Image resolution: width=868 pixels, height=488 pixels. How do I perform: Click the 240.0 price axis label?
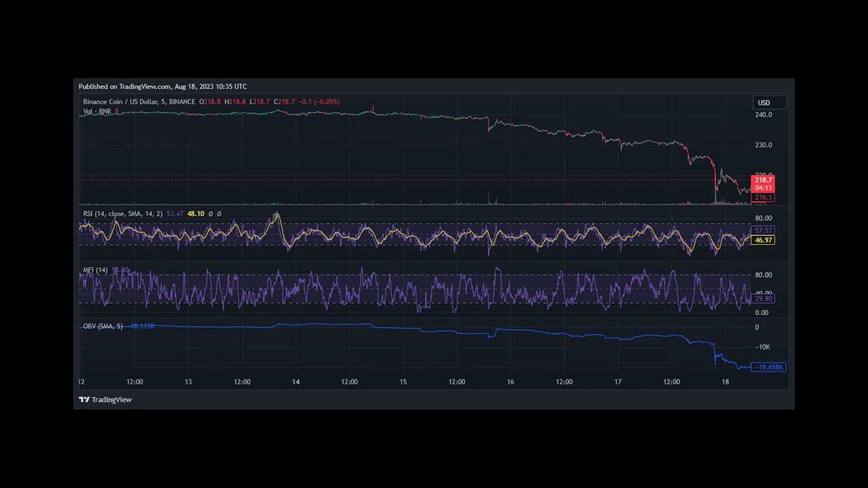point(763,115)
